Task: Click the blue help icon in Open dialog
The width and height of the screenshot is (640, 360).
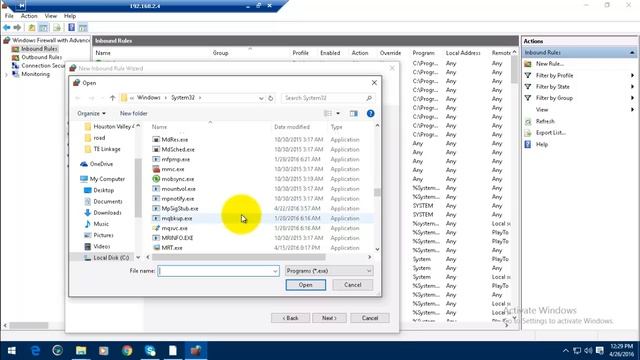Action: [x=370, y=113]
